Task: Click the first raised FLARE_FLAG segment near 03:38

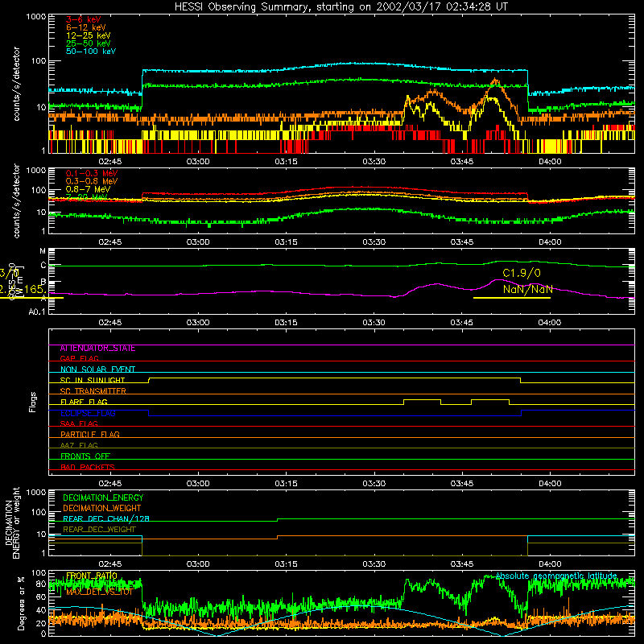Action: [422, 400]
